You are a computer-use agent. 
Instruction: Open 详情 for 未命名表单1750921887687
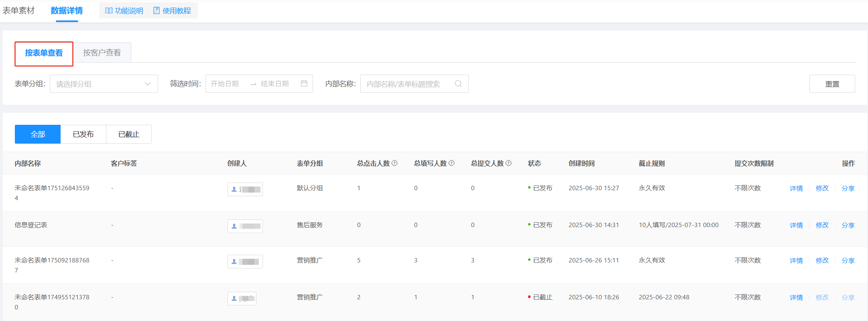click(796, 260)
